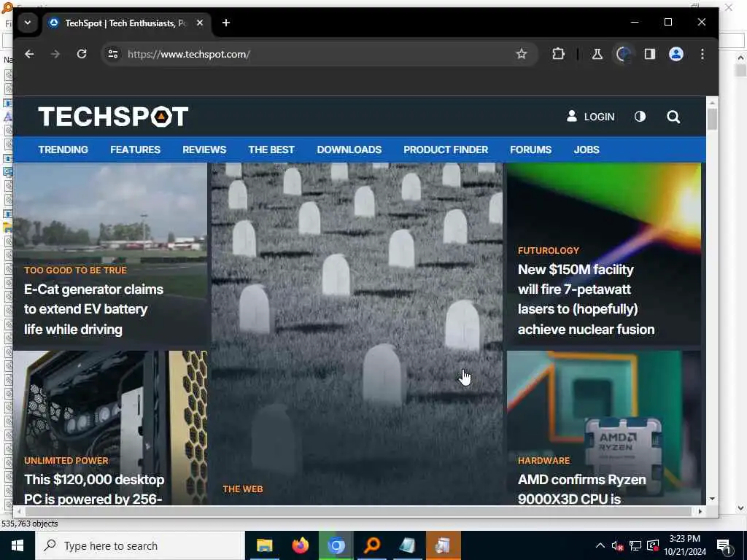Show hidden system tray icons
Screen dimensions: 747x560
(x=600, y=545)
